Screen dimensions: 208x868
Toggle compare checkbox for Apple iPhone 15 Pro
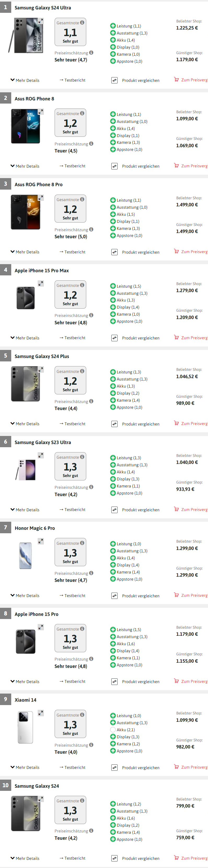point(114,682)
